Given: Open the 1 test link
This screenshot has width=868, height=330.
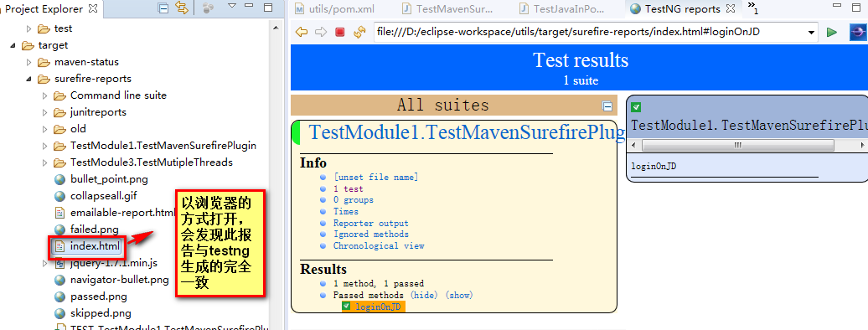Looking at the screenshot, I should tap(349, 188).
